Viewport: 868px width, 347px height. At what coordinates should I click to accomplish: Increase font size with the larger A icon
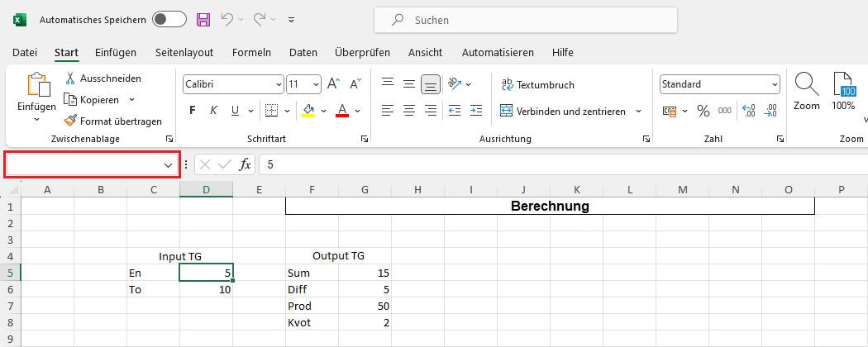tap(334, 84)
